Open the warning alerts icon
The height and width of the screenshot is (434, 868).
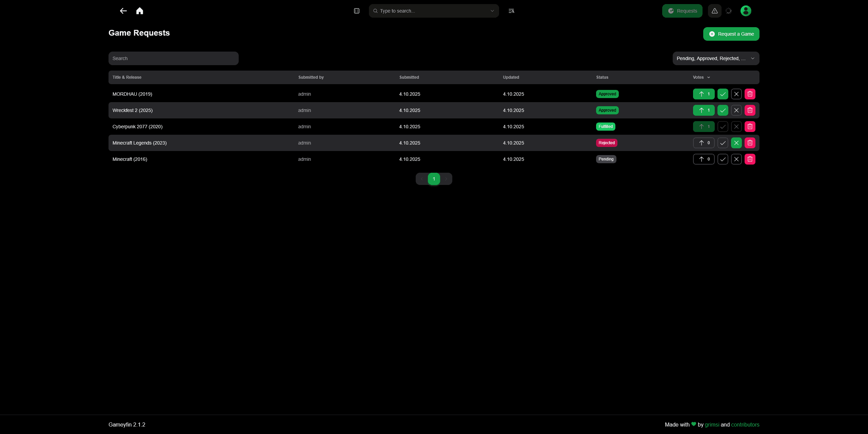pyautogui.click(x=715, y=11)
